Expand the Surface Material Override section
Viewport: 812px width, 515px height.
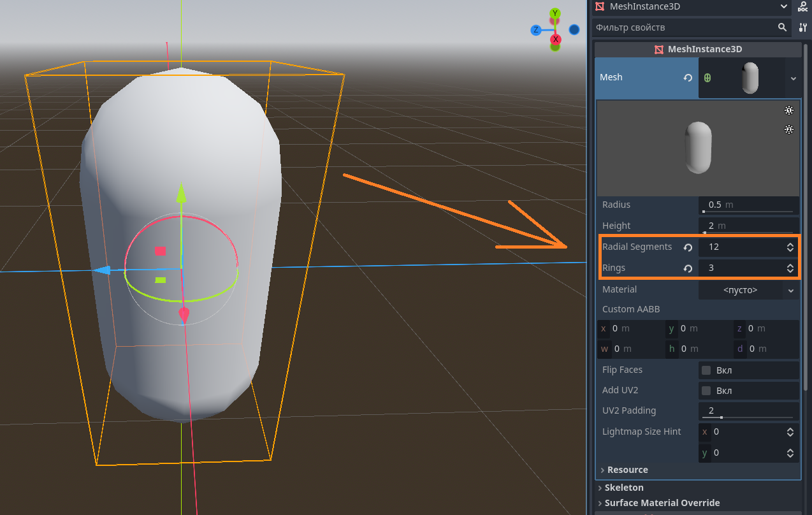pyautogui.click(x=662, y=503)
